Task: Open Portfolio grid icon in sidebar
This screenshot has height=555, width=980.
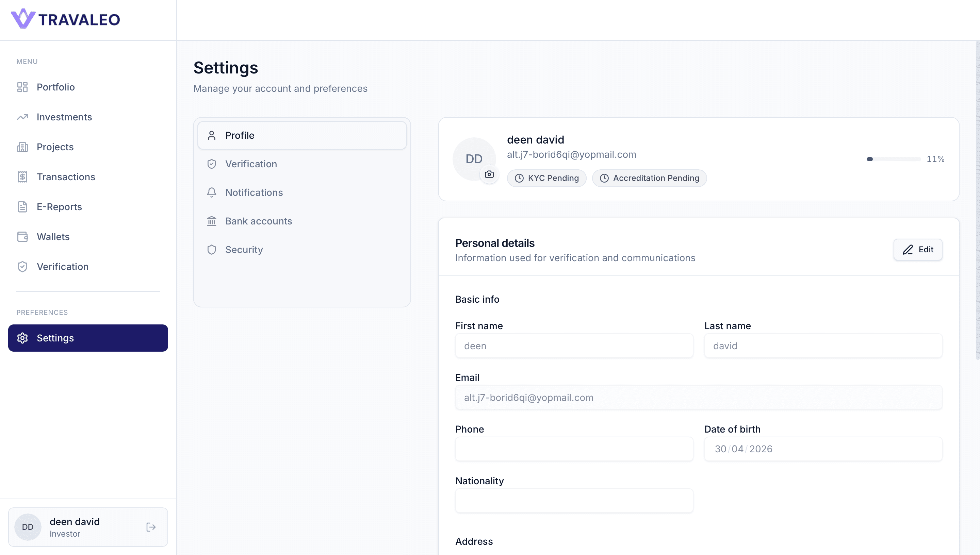Action: [22, 87]
